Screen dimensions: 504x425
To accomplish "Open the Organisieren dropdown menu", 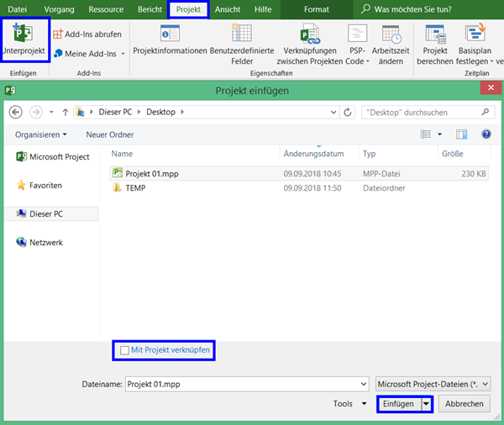I will (41, 134).
